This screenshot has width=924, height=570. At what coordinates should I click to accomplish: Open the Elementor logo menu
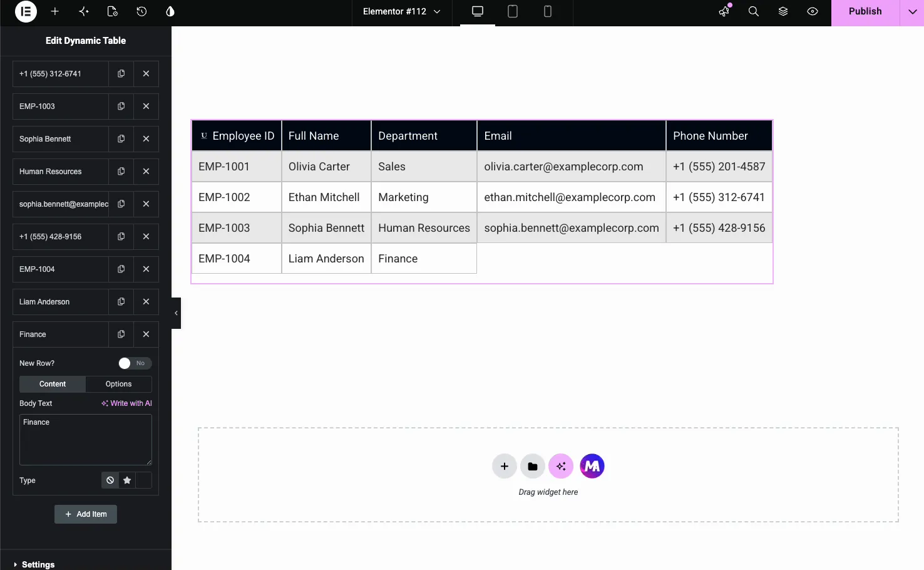coord(26,11)
